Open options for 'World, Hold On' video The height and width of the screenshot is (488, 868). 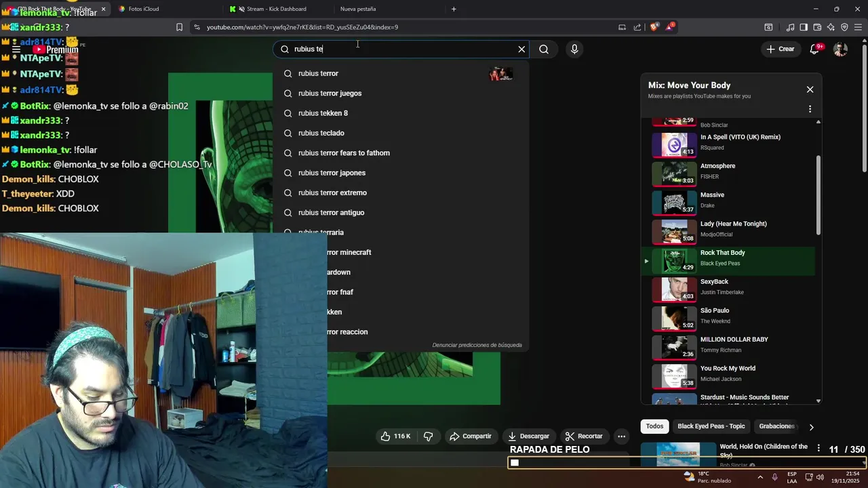[818, 449]
